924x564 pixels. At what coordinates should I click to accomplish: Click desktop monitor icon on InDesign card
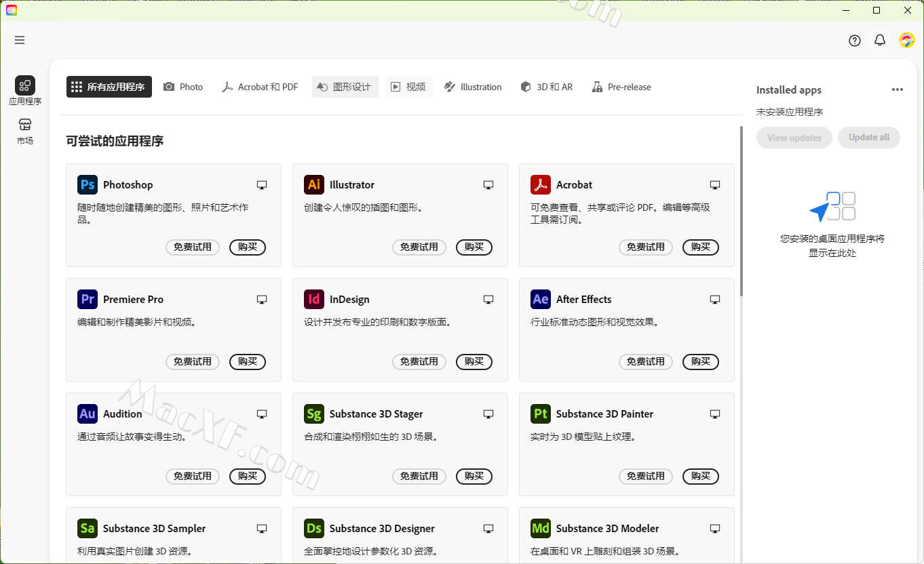tap(488, 300)
